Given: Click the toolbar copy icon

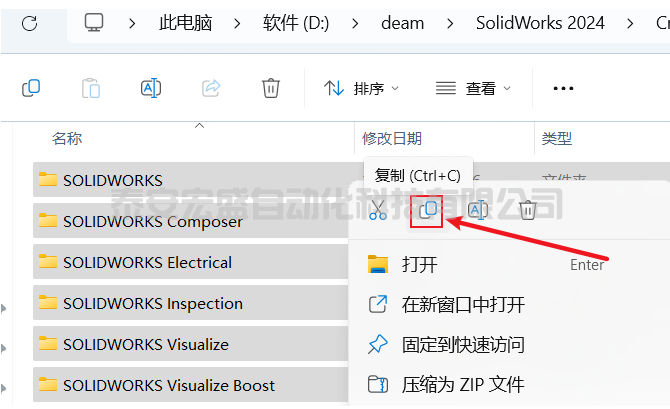Looking at the screenshot, I should coord(31,88).
